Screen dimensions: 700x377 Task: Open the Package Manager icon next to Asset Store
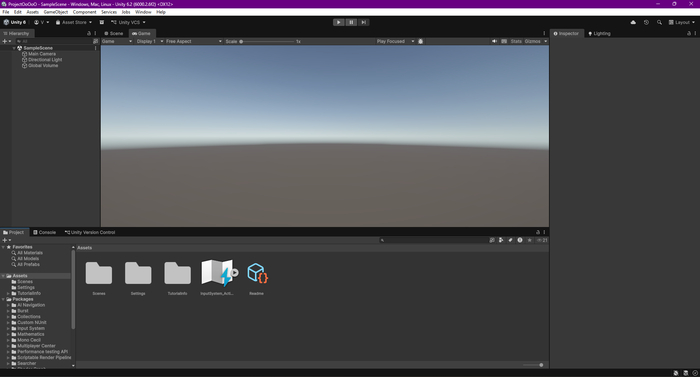(102, 22)
